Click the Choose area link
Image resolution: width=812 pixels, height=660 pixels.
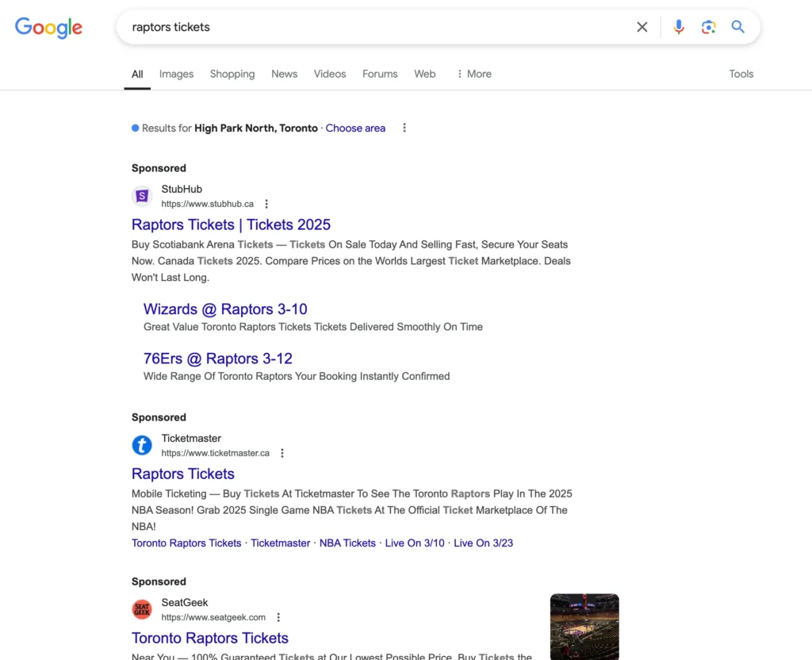pyautogui.click(x=355, y=128)
